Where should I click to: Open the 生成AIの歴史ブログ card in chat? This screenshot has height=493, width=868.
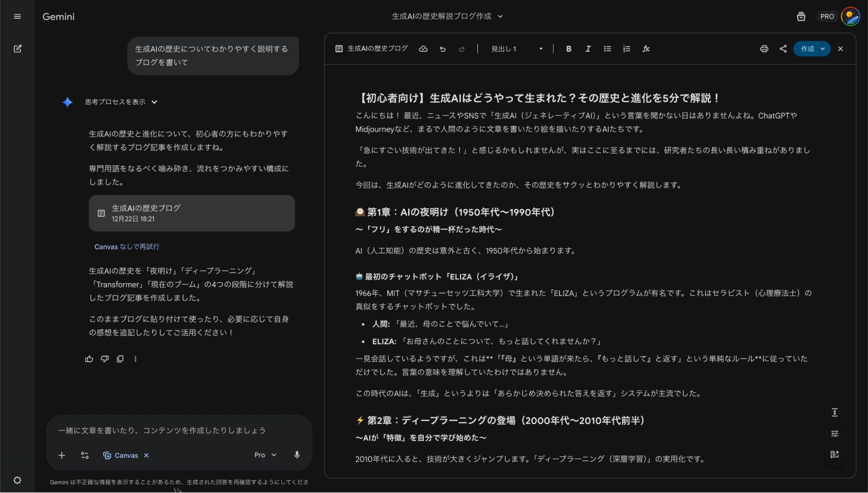pyautogui.click(x=191, y=213)
